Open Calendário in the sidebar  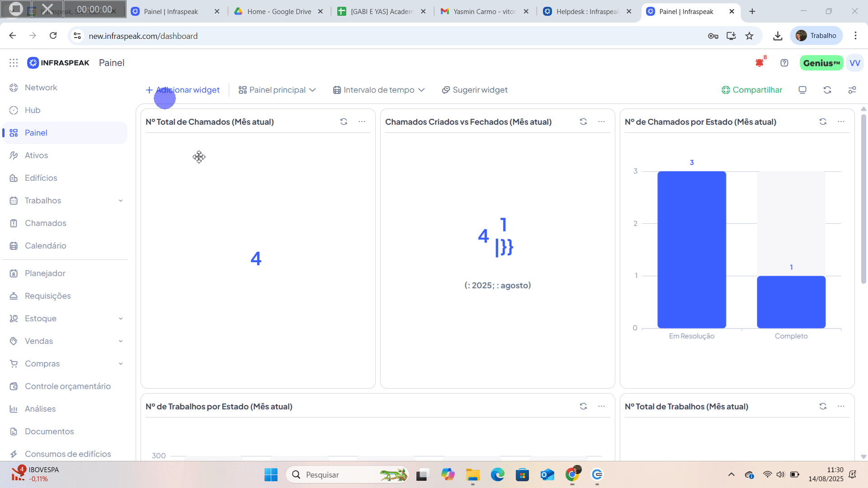point(65,246)
